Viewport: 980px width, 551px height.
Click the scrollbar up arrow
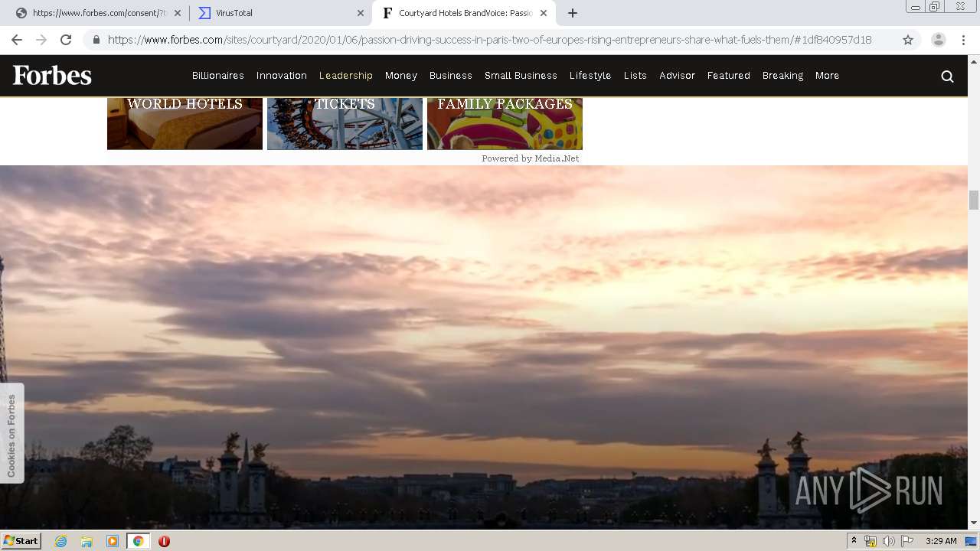pos(974,60)
